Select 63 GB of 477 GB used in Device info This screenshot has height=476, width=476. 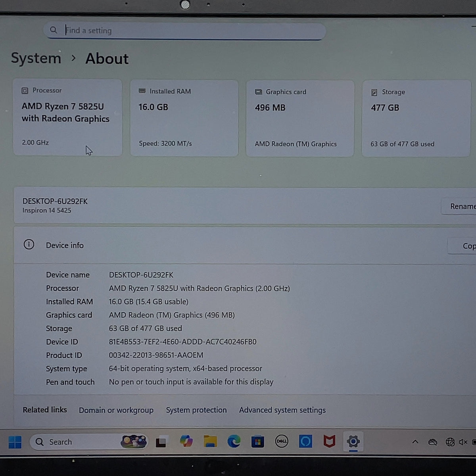[x=145, y=328]
